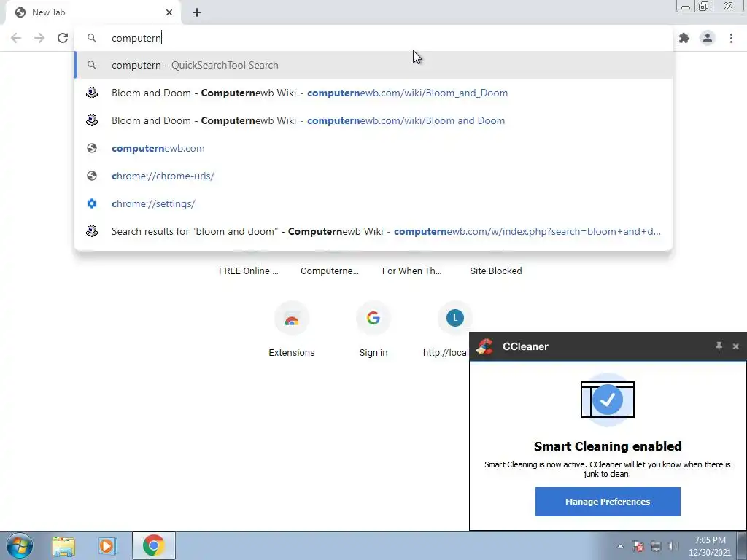
Task: Close the New Tab tab
Action: tap(169, 12)
